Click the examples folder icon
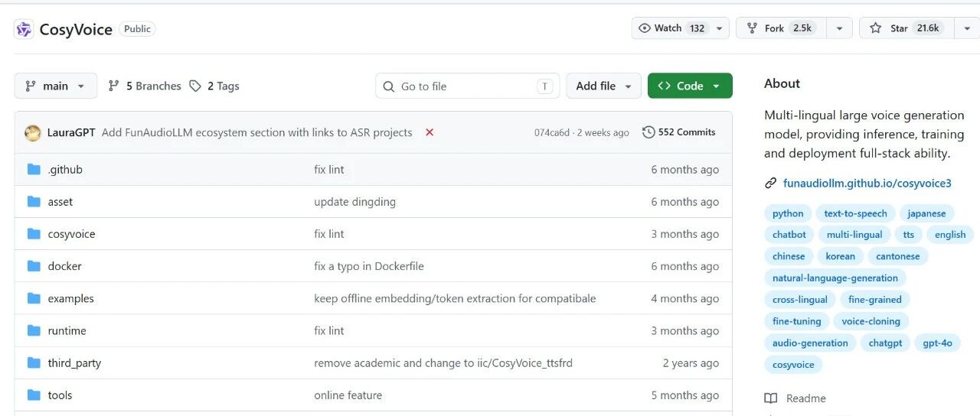The height and width of the screenshot is (416, 980). [x=34, y=298]
